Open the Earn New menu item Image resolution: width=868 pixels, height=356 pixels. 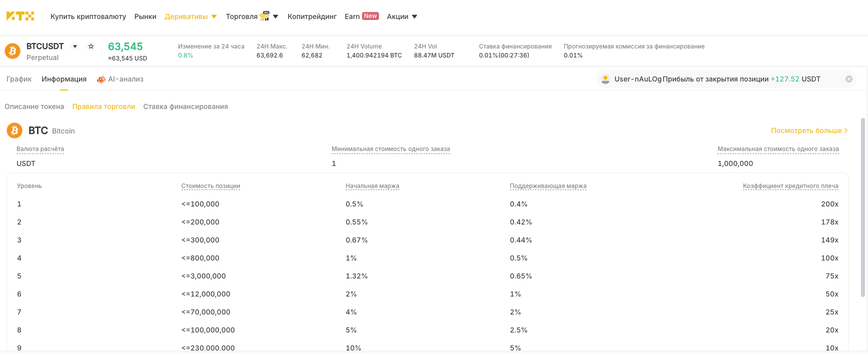click(x=362, y=16)
